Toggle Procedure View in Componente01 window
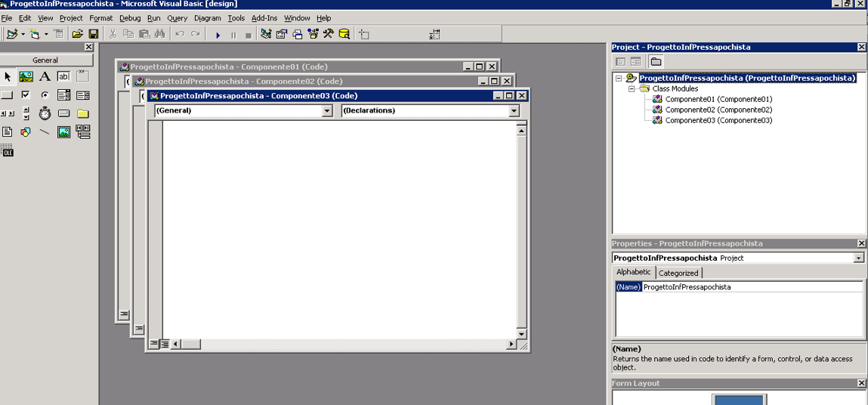 pos(123,314)
